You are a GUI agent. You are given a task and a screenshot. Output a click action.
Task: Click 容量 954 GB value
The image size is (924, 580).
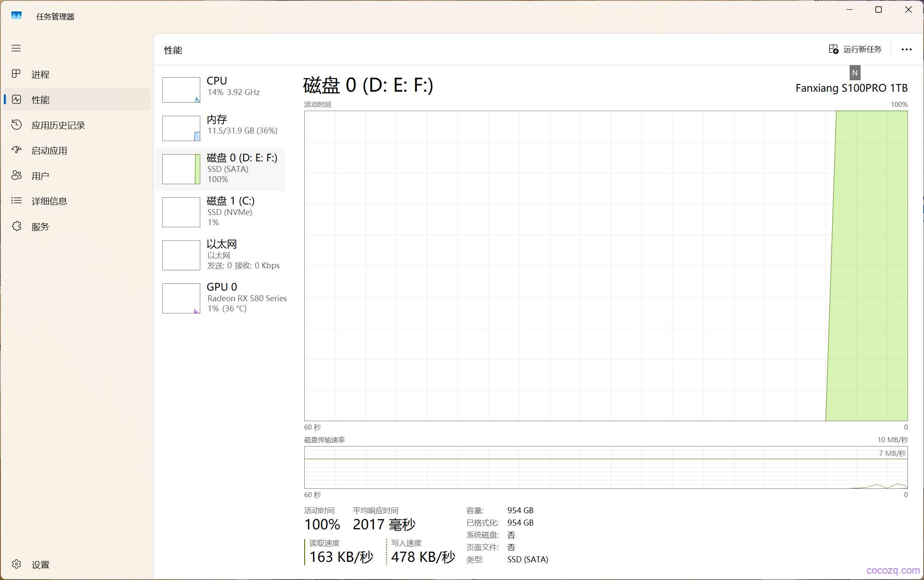click(521, 510)
